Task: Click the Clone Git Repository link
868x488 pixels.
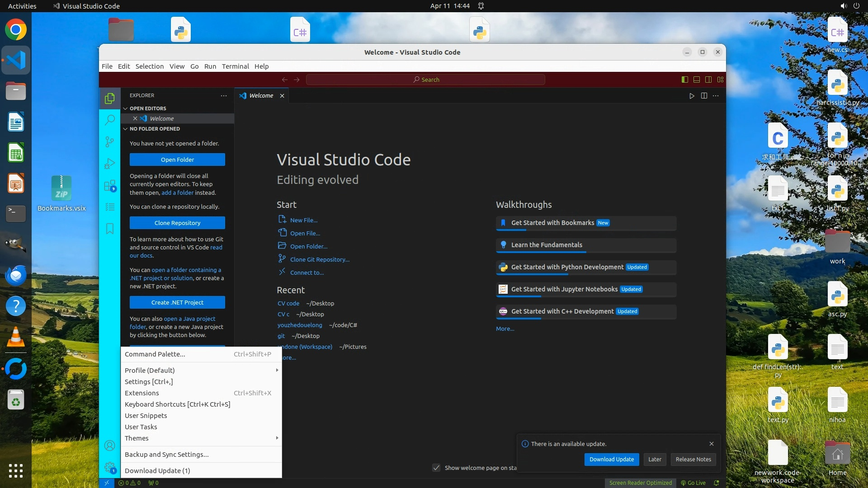Action: point(320,260)
